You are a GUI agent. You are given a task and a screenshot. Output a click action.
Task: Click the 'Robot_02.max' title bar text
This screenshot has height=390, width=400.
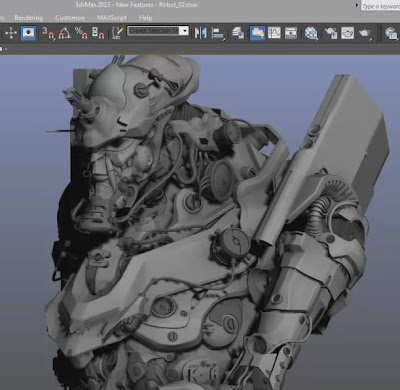178,5
